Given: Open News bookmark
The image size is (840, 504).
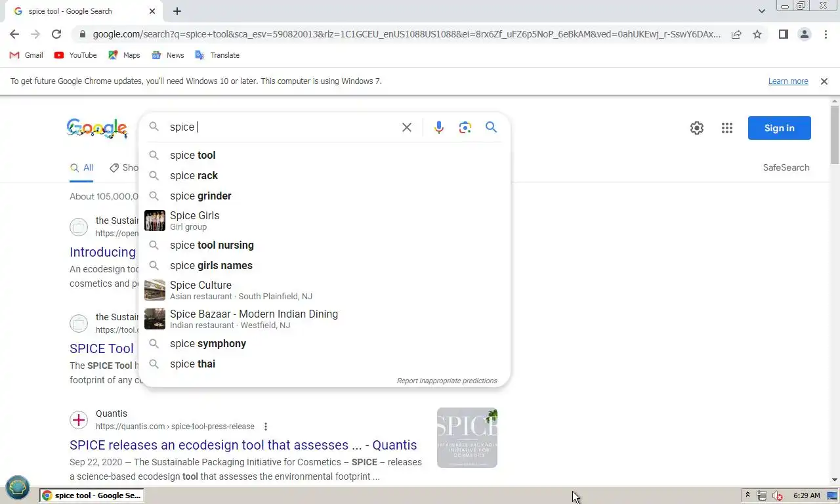Looking at the screenshot, I should tap(168, 55).
